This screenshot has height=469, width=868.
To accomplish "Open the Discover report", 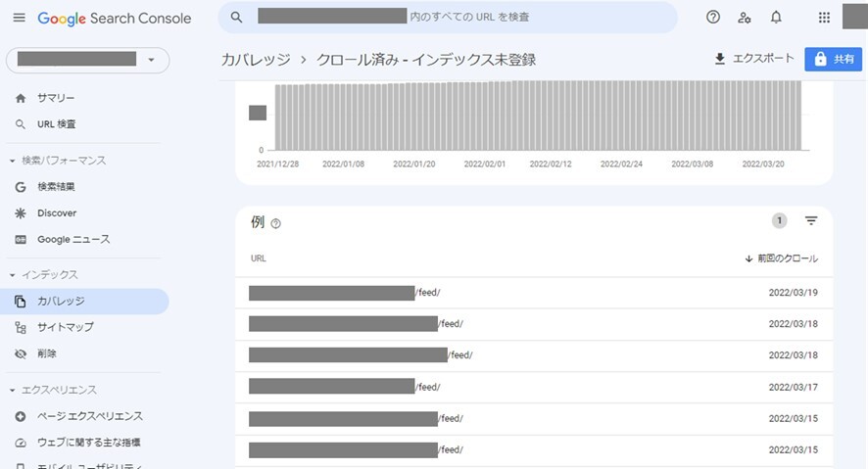I will [x=57, y=212].
